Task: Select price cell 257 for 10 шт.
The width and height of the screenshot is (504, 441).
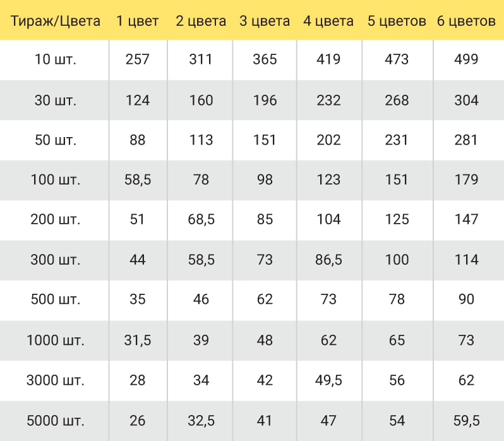Action: pos(138,59)
